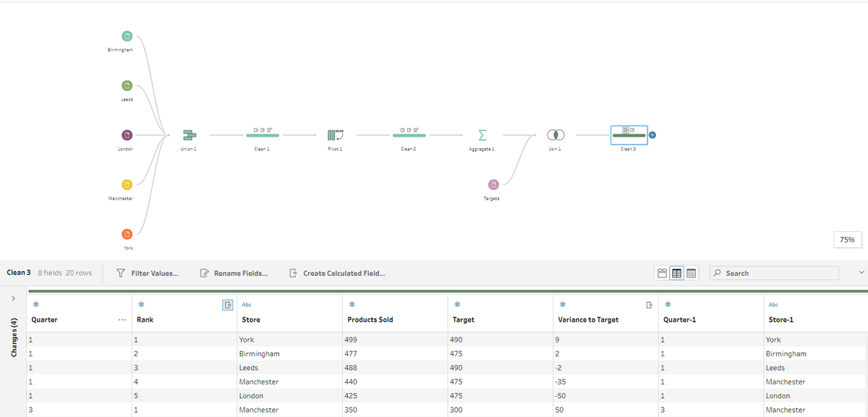Select the Manchester input step icon

click(x=127, y=185)
